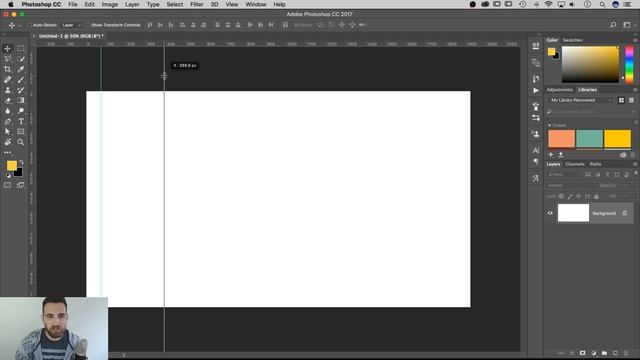Switch Libraries to list view
The width and height of the screenshot is (640, 360).
[631, 100]
